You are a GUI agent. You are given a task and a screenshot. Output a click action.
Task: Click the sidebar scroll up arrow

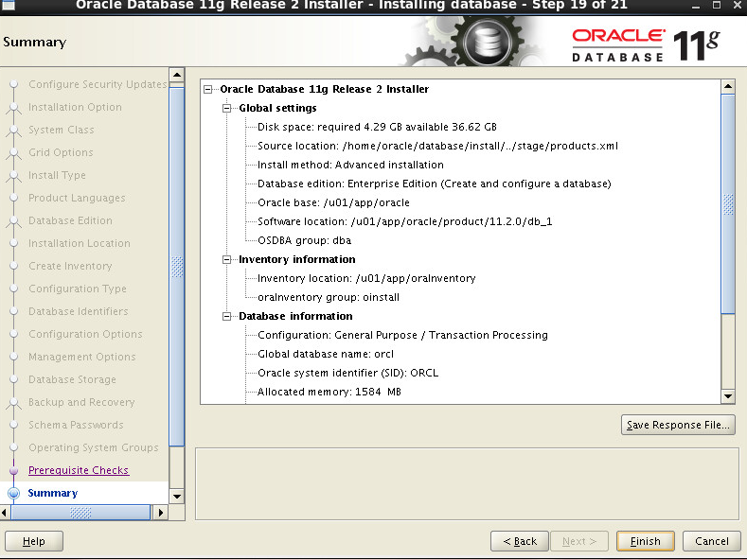click(177, 75)
